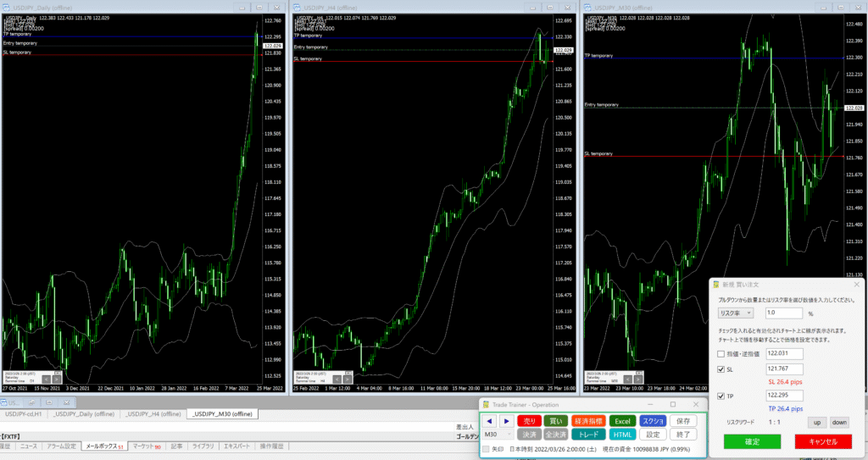Screen dimensions: 868x460
Task: Click the red 売り sell button
Action: click(x=529, y=421)
